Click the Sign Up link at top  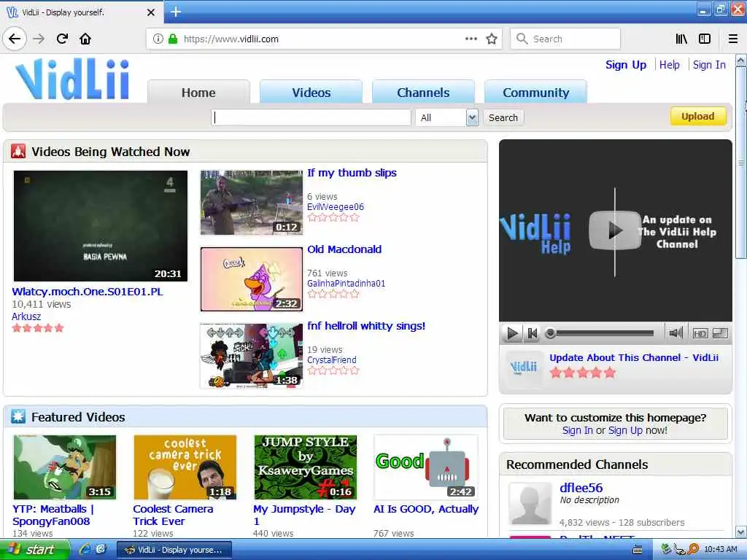625,65
